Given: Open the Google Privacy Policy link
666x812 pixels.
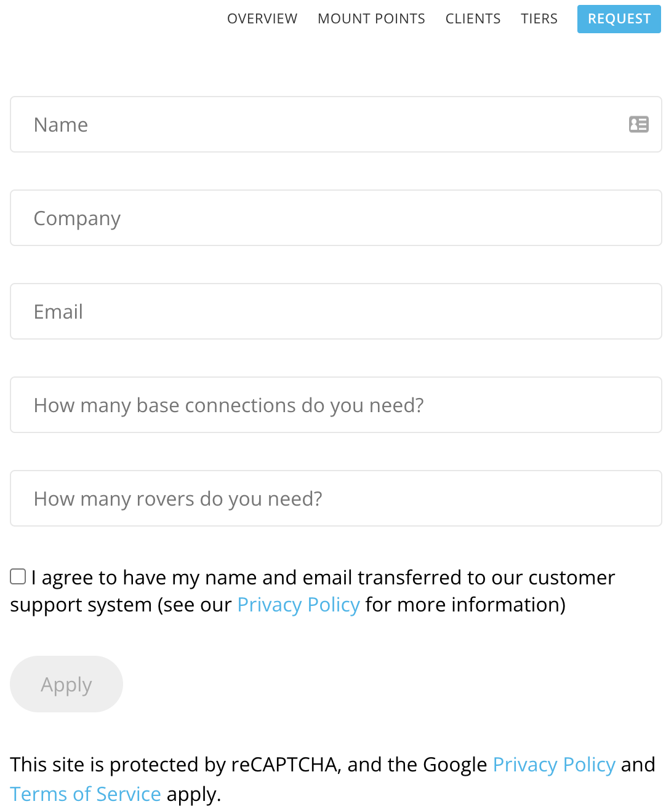Looking at the screenshot, I should tap(554, 765).
